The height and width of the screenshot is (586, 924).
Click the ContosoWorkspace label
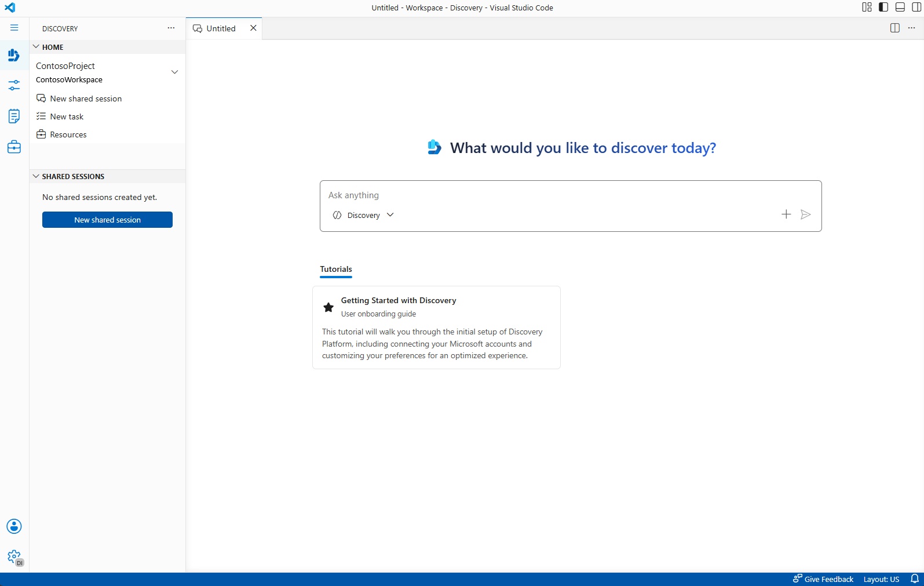point(69,80)
